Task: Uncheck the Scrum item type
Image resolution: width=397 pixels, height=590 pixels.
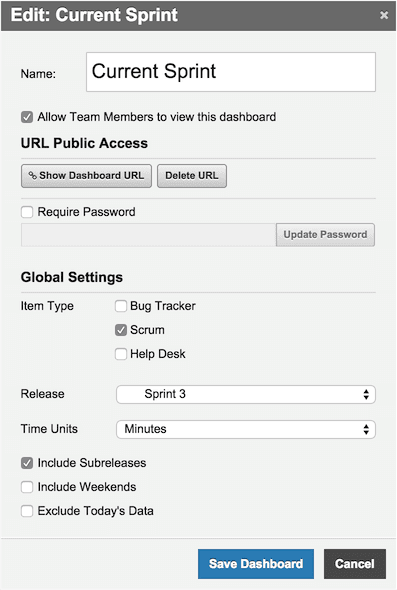Action: pos(121,330)
